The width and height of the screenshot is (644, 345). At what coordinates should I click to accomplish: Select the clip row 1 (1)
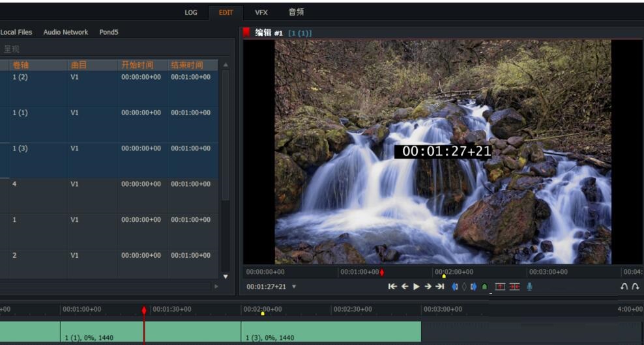pyautogui.click(x=109, y=124)
